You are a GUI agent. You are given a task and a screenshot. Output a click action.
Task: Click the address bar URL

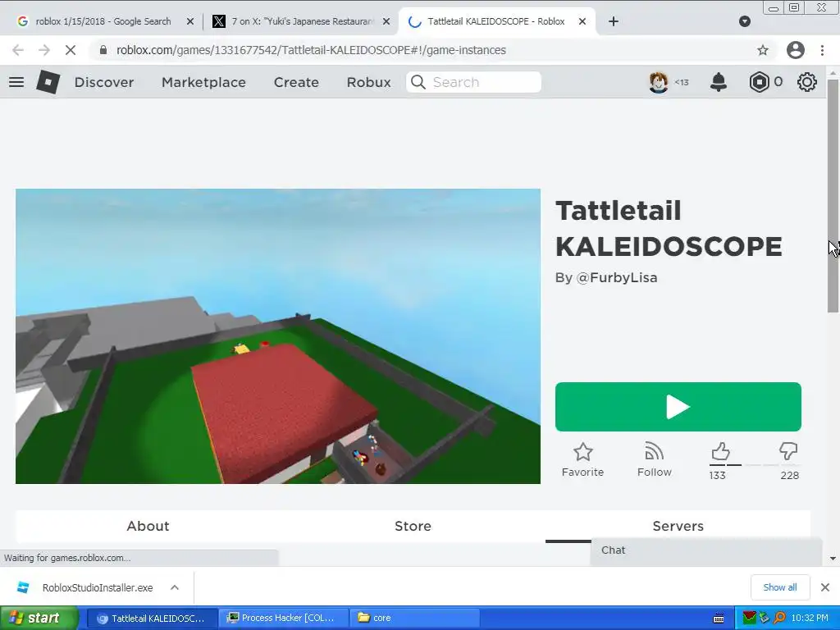(311, 50)
